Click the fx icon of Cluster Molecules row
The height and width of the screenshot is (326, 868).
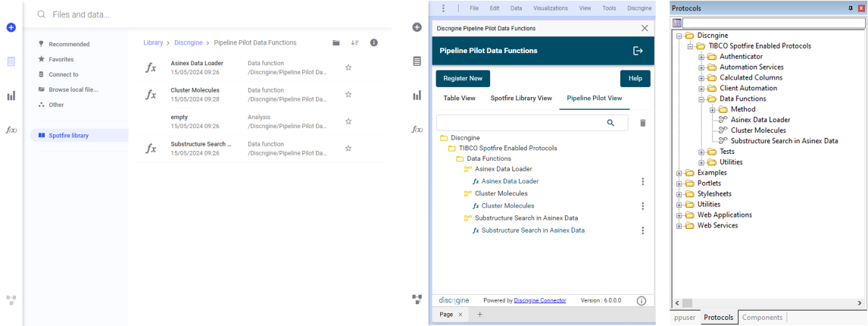[151, 95]
